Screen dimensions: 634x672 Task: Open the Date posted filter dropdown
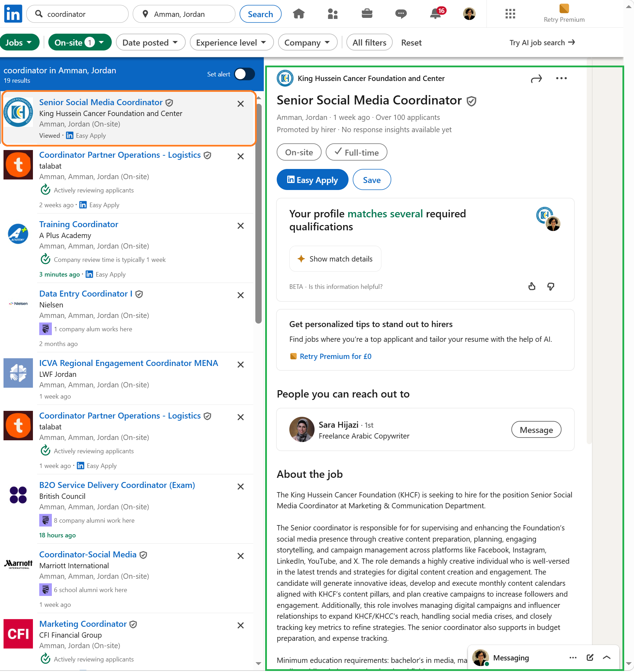(150, 42)
